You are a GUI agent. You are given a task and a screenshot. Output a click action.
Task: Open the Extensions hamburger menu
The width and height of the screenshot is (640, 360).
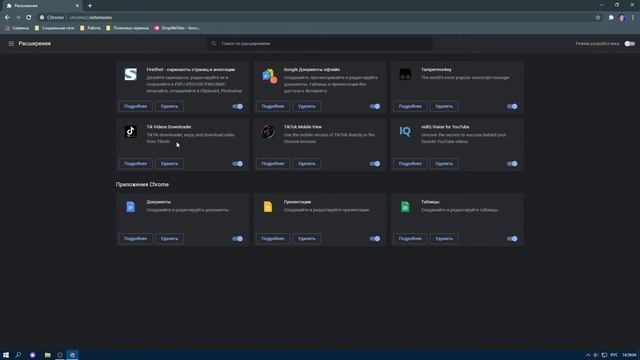[x=11, y=44]
